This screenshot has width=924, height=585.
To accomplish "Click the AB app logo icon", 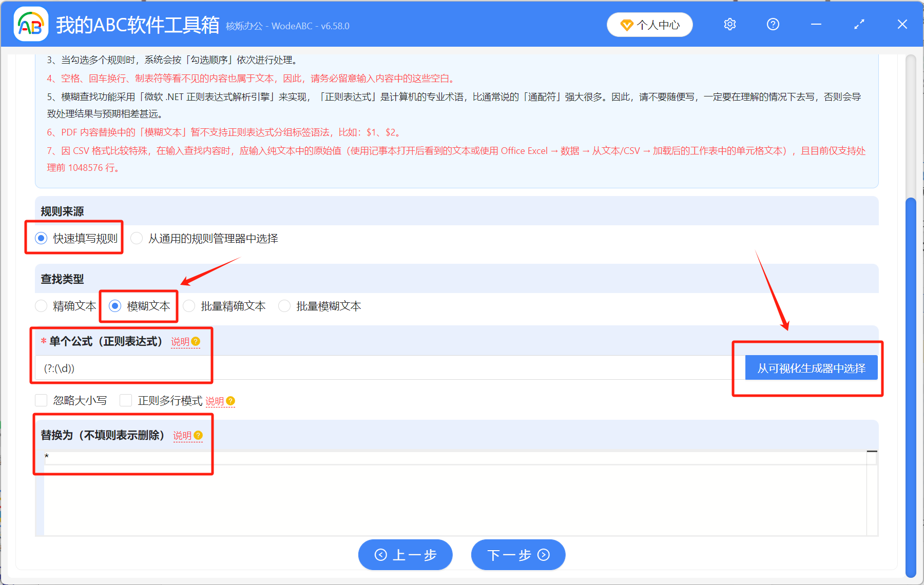I will coord(30,24).
